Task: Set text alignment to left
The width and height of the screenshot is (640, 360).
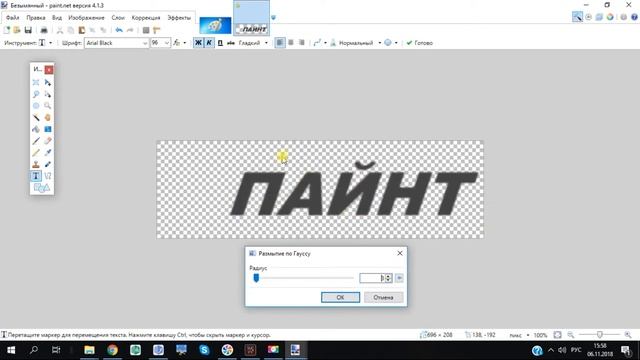Action: tap(280, 42)
